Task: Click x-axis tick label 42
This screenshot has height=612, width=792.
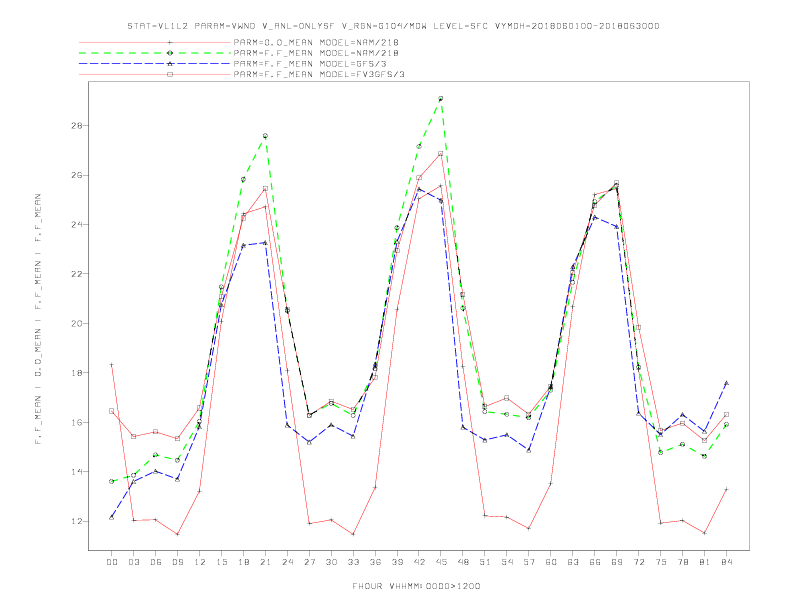Action: (419, 562)
